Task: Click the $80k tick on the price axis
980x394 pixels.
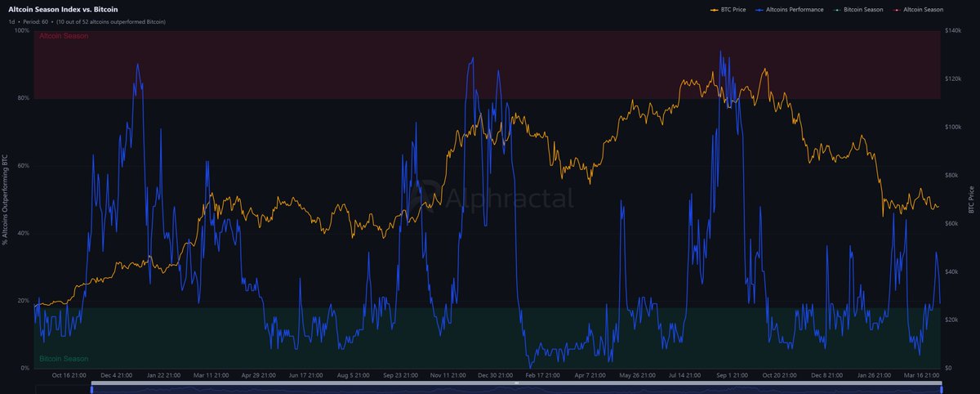Action: [951, 175]
